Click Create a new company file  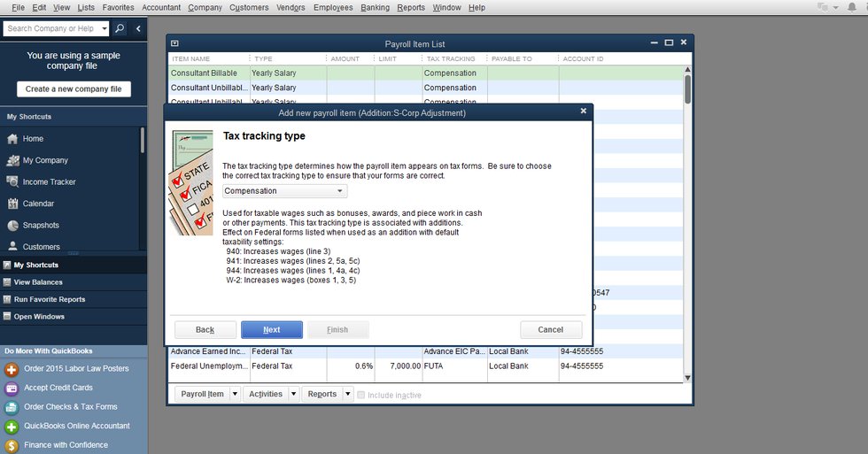point(74,89)
